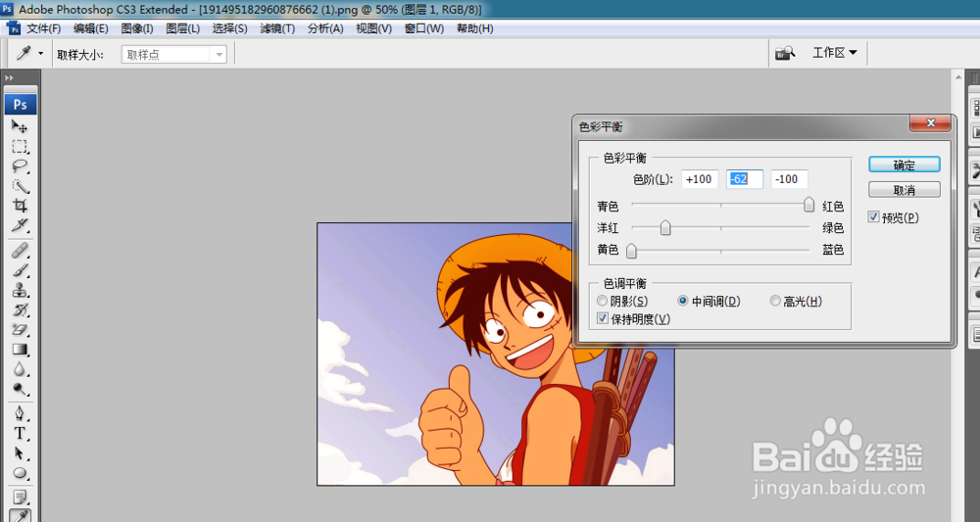Click the Luffy image on canvas

coord(495,354)
